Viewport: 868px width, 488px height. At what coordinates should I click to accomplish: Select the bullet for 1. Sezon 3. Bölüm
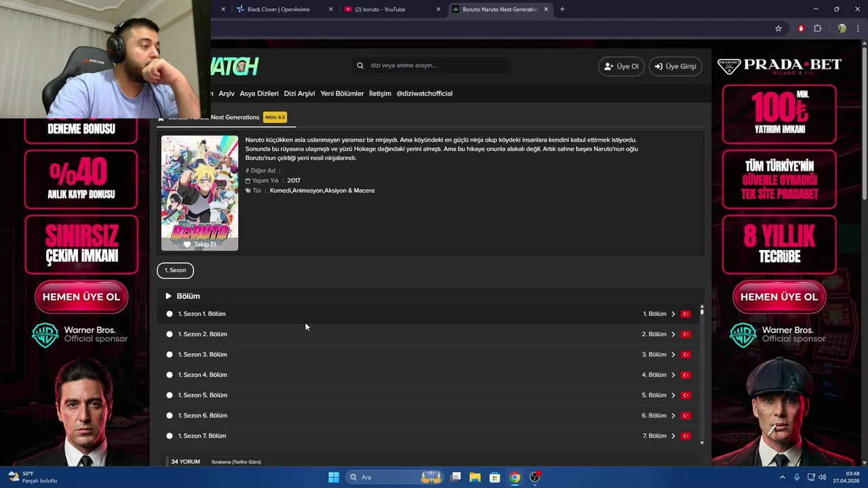[170, 354]
